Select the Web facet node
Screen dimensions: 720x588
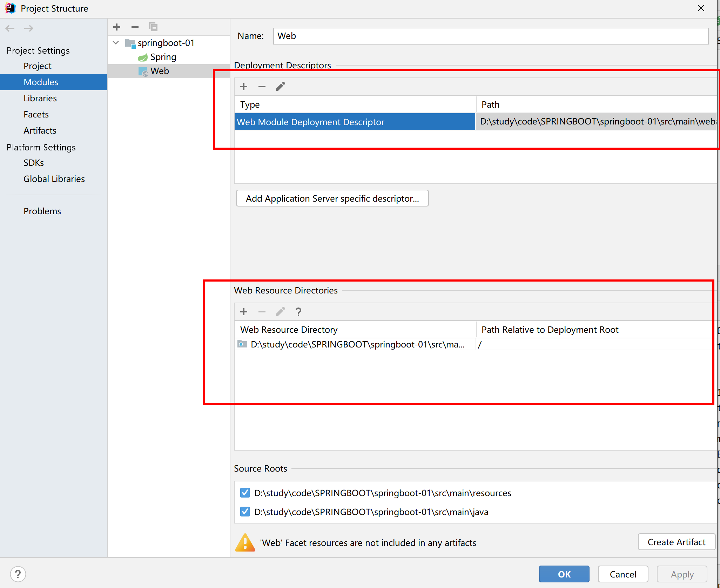160,71
